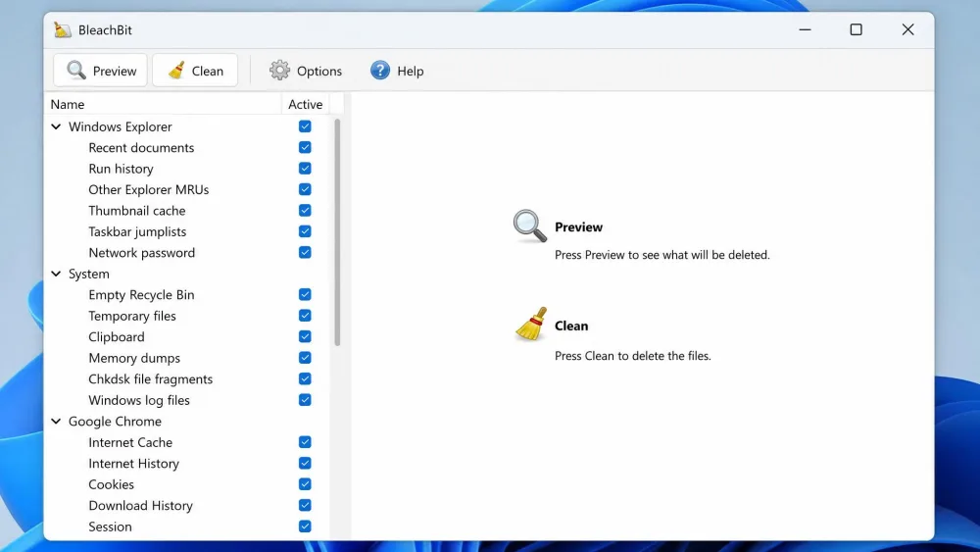Image resolution: width=980 pixels, height=552 pixels.
Task: Select the Windows log files entry
Action: [x=139, y=400]
